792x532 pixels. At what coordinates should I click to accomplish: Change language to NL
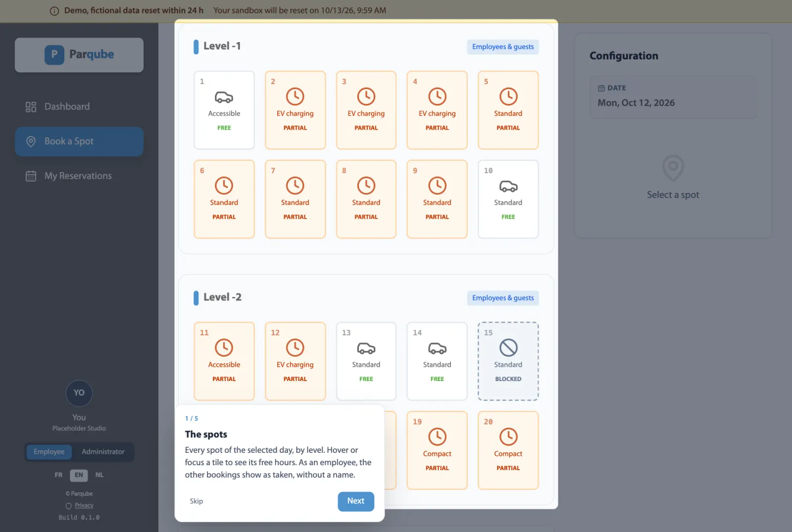(99, 475)
